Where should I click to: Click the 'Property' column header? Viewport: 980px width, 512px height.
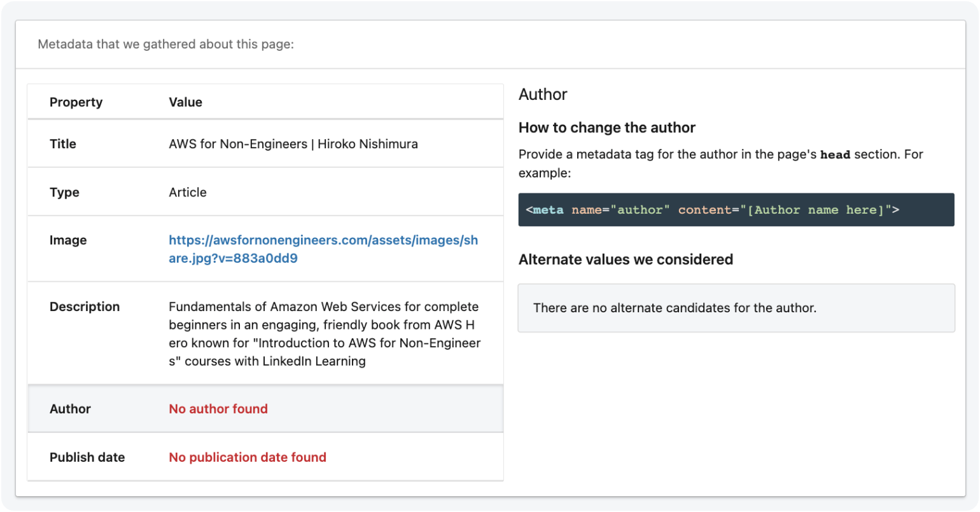click(76, 102)
